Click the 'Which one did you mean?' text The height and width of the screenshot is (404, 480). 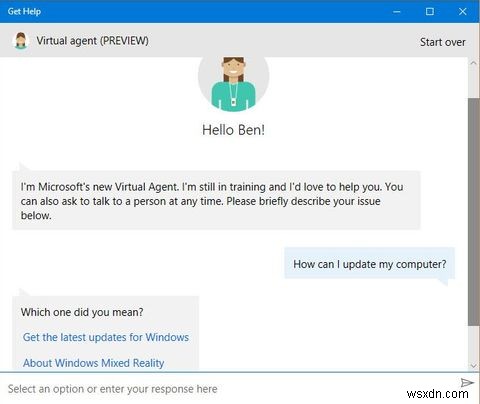click(82, 312)
